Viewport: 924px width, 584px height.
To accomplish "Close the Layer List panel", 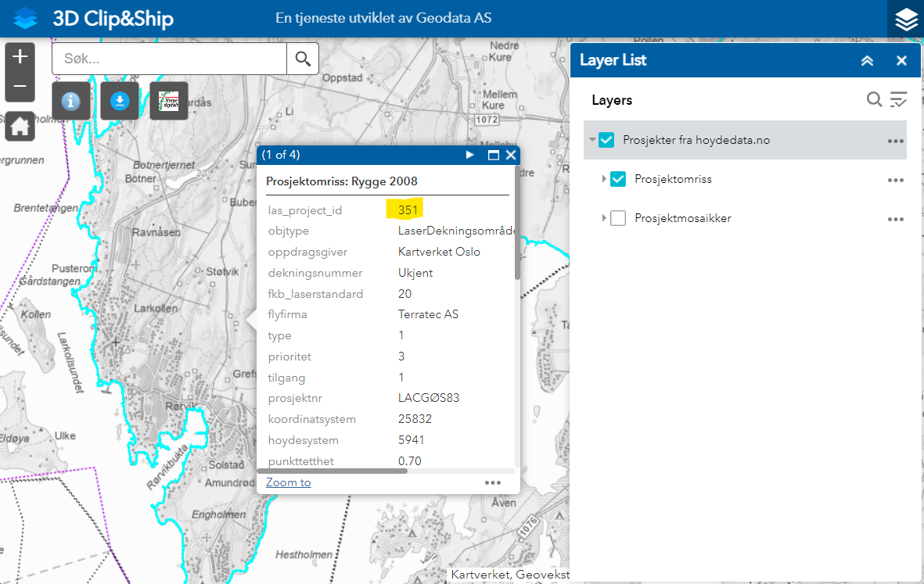I will point(901,61).
